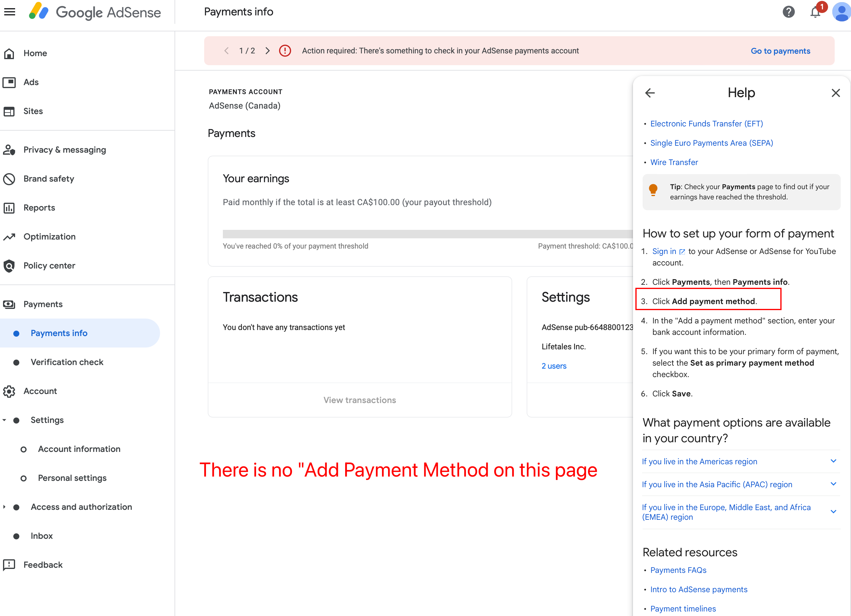Click the Brand safety icon

coord(9,179)
